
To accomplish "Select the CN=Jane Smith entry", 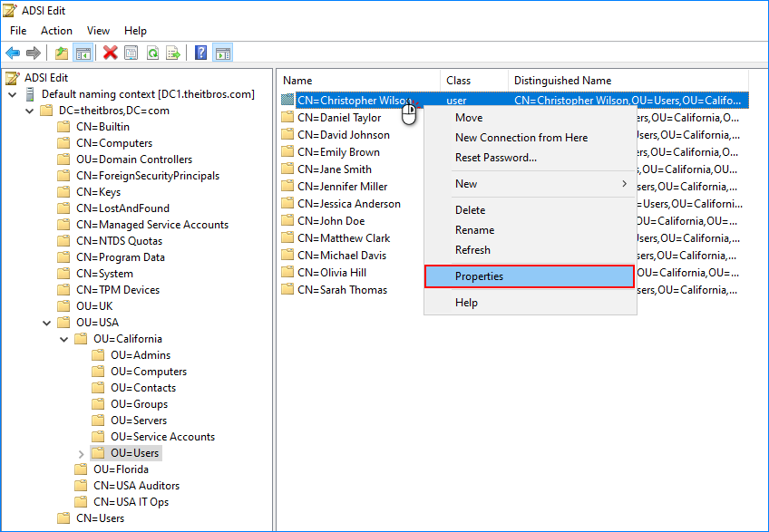I will coord(335,169).
